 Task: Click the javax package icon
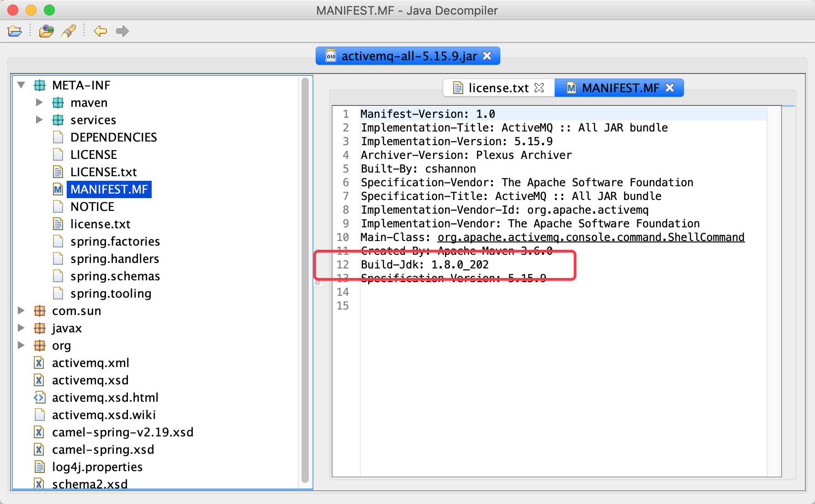pos(40,328)
